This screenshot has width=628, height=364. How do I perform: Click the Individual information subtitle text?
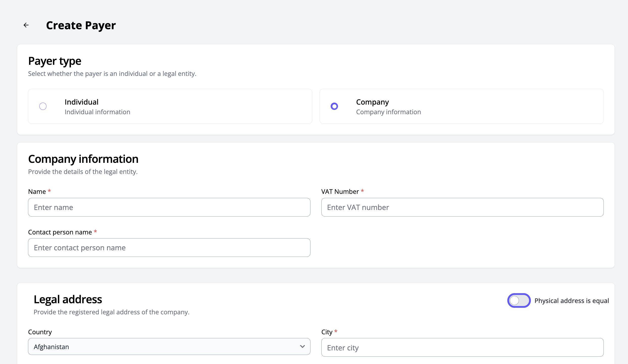coord(97,112)
